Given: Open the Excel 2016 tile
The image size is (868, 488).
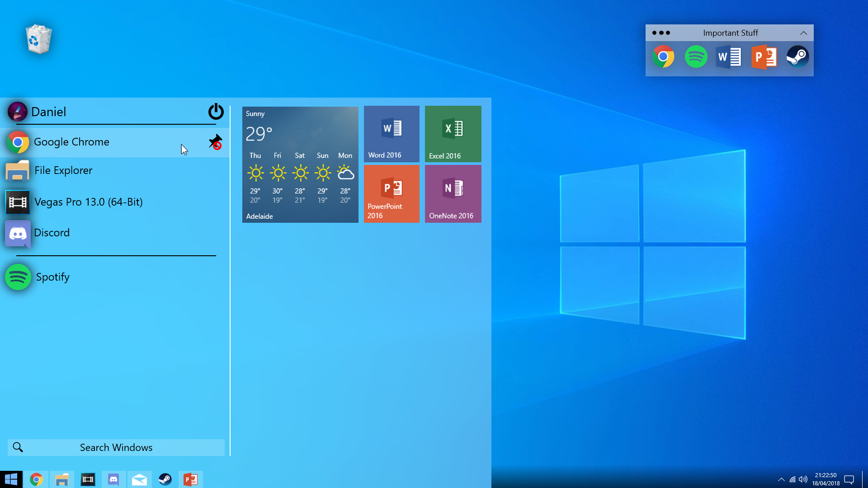Looking at the screenshot, I should (x=453, y=134).
